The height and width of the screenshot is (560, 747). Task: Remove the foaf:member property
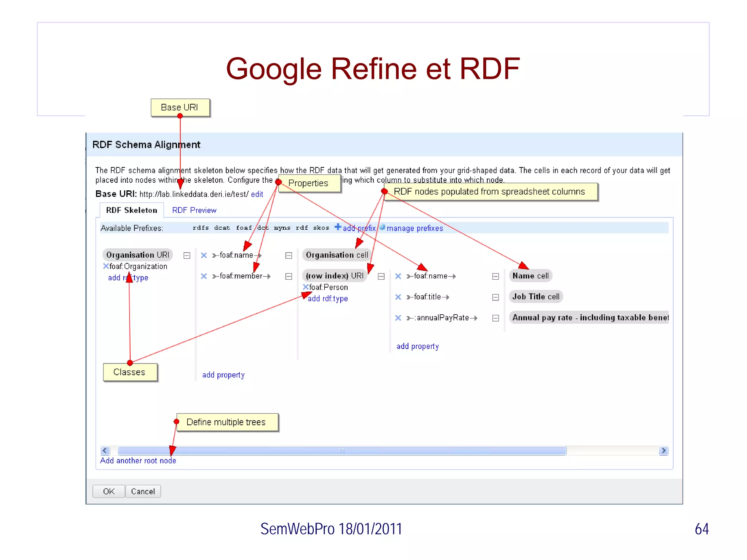point(204,276)
